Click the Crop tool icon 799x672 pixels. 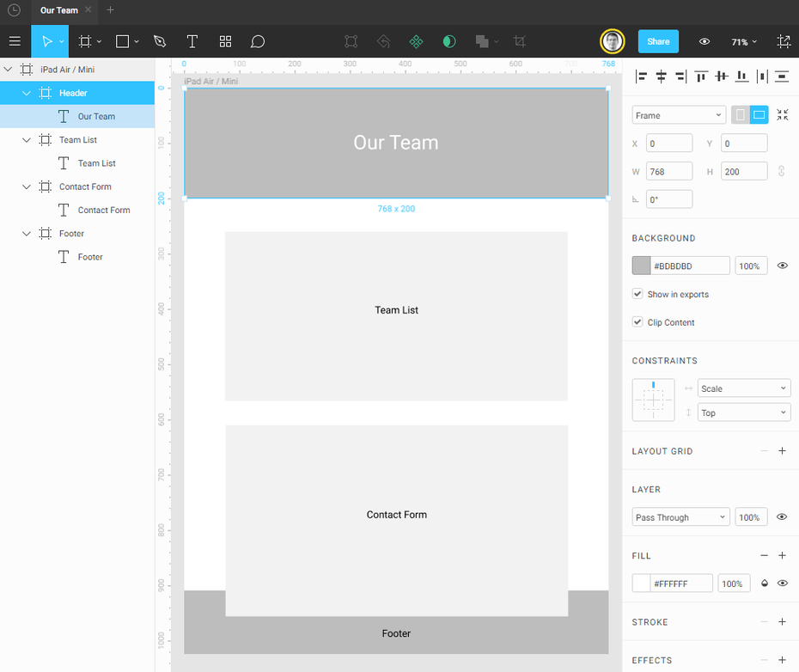520,41
